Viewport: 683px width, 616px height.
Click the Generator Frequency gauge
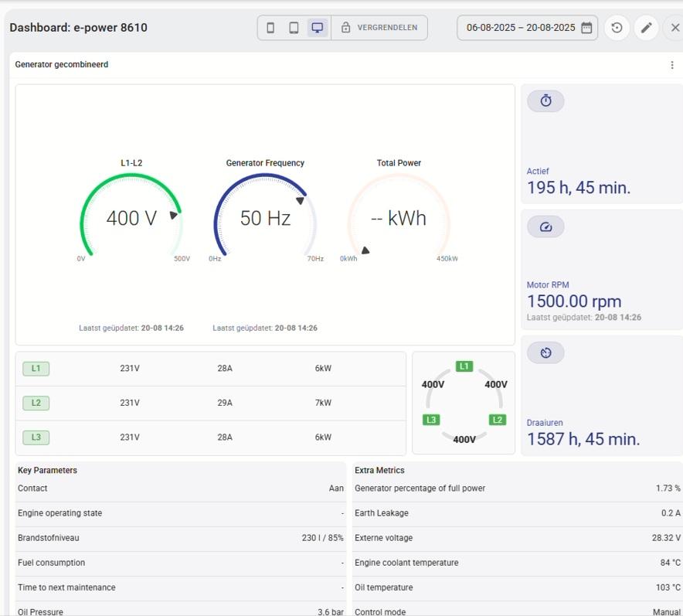click(x=265, y=218)
